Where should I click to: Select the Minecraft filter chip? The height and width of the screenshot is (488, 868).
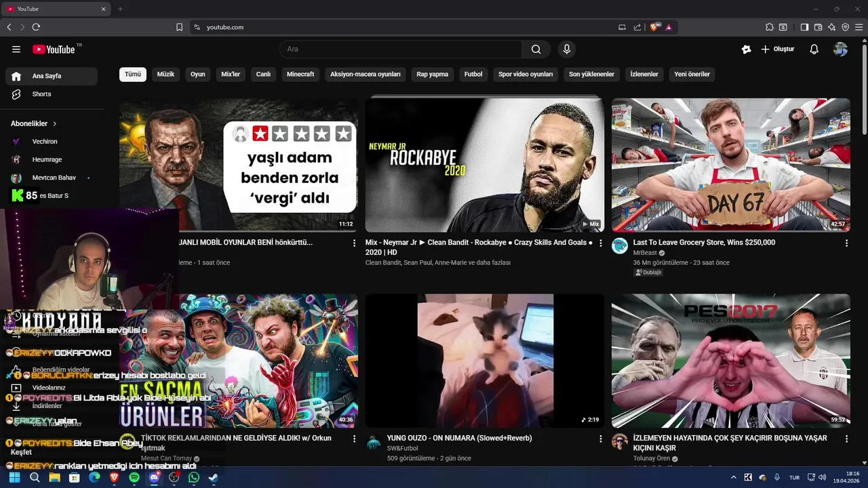[x=300, y=75]
